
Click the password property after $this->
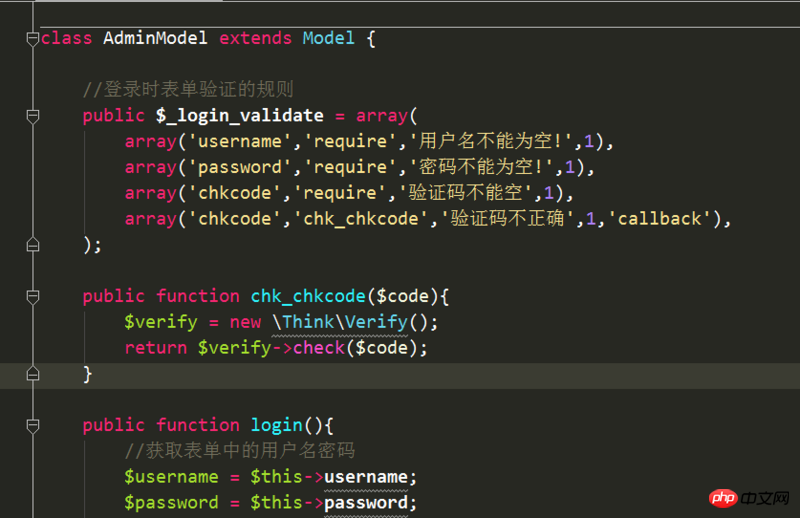point(365,503)
